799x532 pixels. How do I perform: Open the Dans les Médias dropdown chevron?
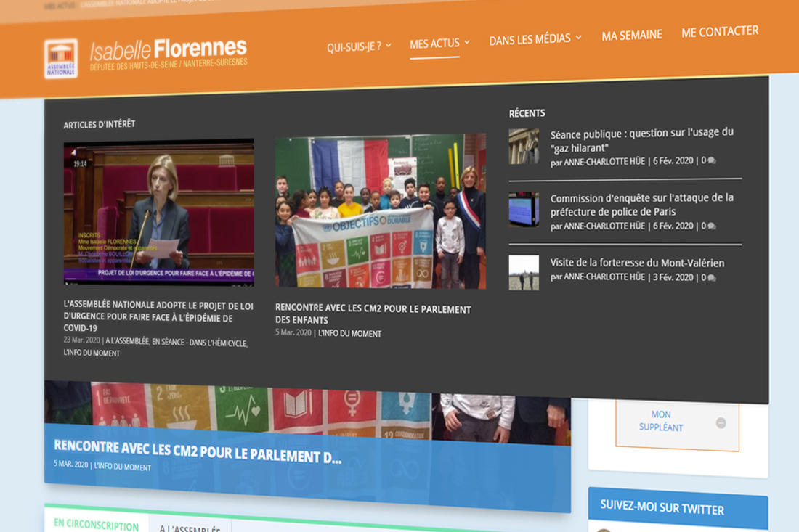click(579, 37)
